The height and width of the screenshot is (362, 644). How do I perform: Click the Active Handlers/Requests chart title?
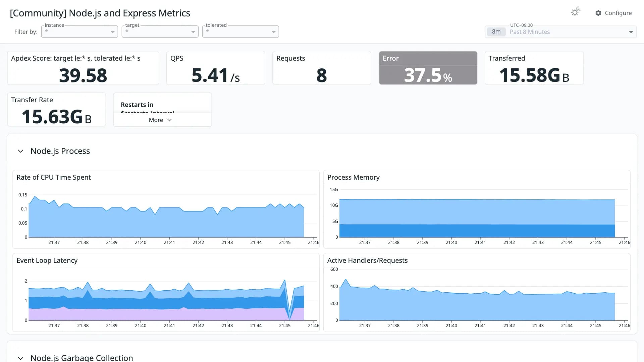[368, 260]
